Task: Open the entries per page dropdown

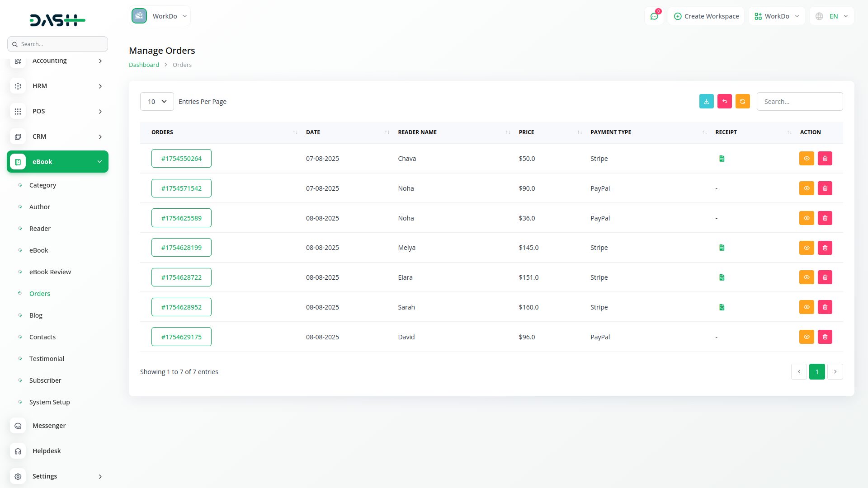Action: pyautogui.click(x=157, y=102)
